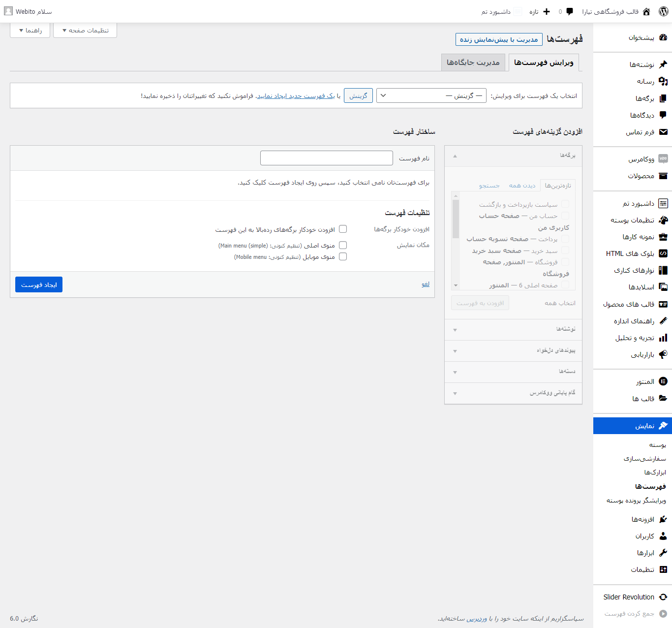
Task: Open comments bubble icon in admin bar
Action: pos(570,11)
